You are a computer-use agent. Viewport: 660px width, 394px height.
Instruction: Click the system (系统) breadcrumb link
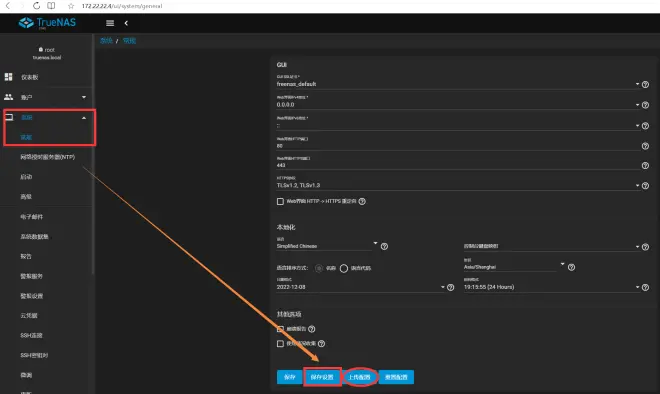(x=106, y=41)
